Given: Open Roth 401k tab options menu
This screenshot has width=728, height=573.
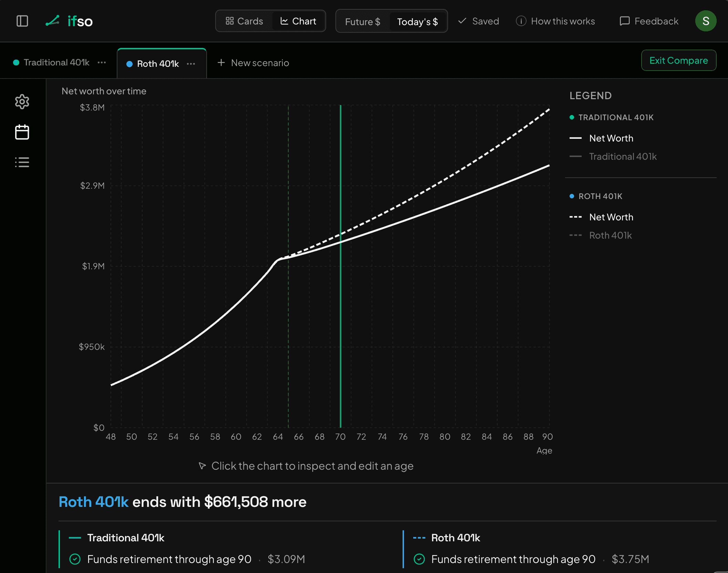Looking at the screenshot, I should click(x=191, y=64).
